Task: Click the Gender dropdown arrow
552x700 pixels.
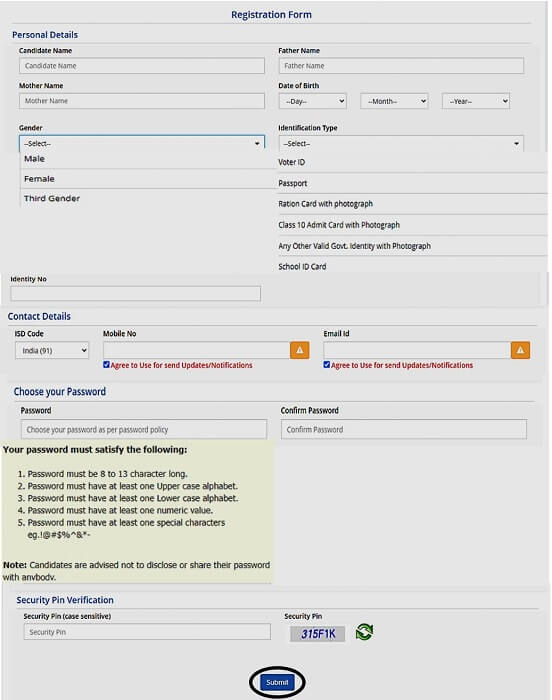Action: point(257,143)
